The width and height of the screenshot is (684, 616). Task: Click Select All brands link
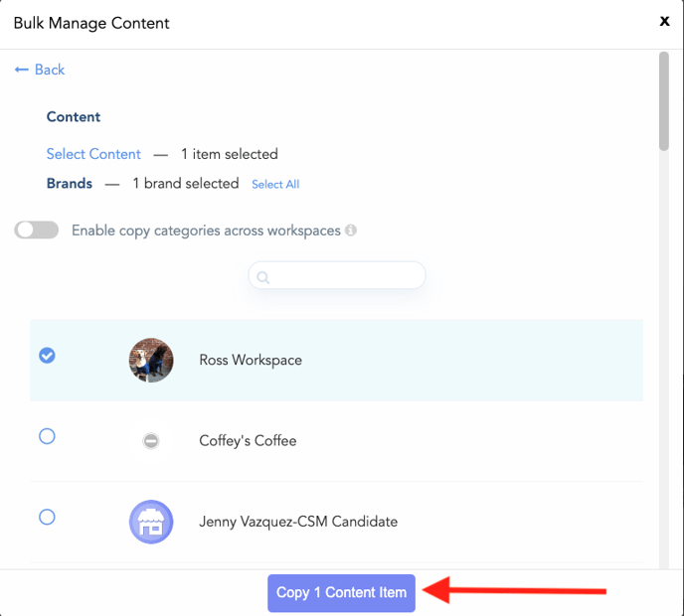275,184
